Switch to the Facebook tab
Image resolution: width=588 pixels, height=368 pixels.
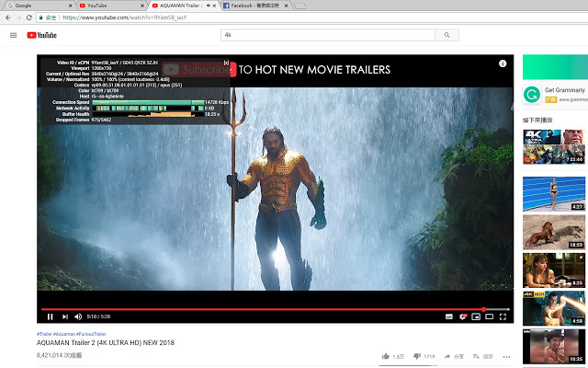pos(255,6)
